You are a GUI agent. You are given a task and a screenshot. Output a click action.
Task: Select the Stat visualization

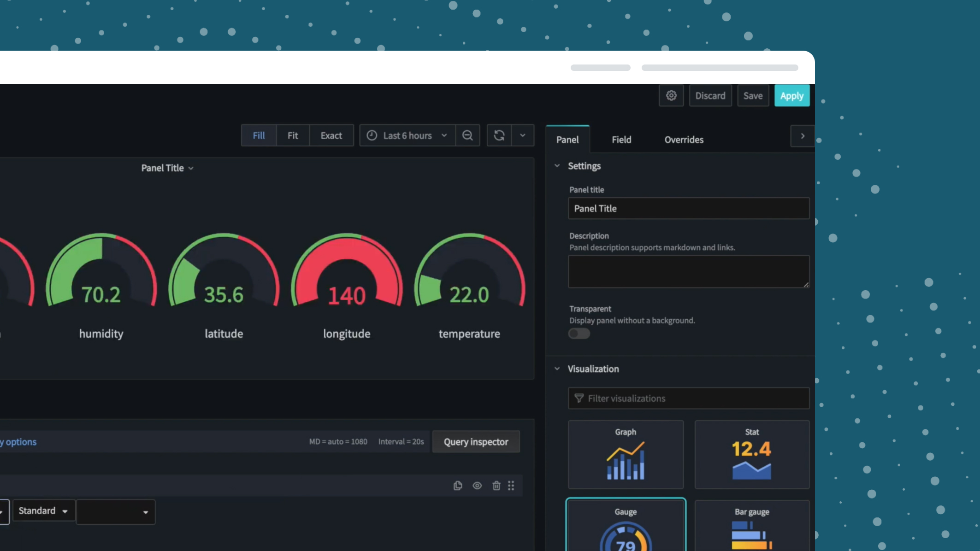(x=752, y=454)
